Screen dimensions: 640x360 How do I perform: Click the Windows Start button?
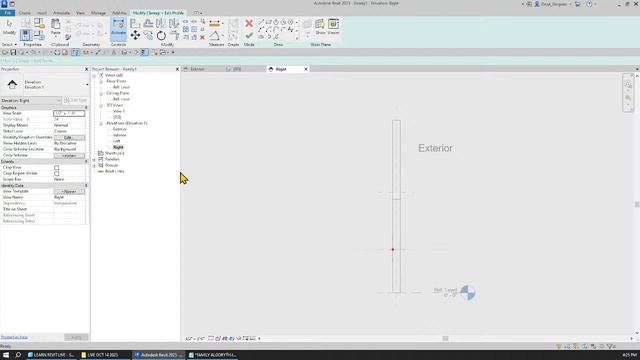[6, 355]
